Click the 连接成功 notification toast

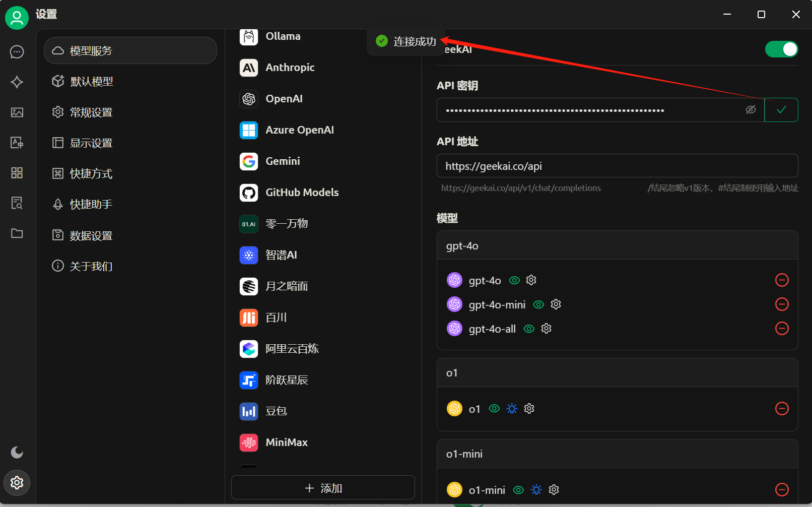coord(406,41)
